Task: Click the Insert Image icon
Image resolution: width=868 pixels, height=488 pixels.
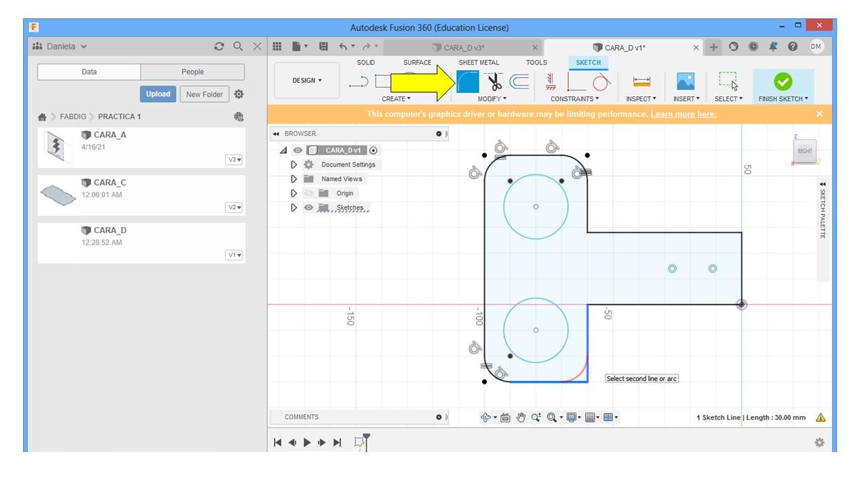Action: (685, 81)
